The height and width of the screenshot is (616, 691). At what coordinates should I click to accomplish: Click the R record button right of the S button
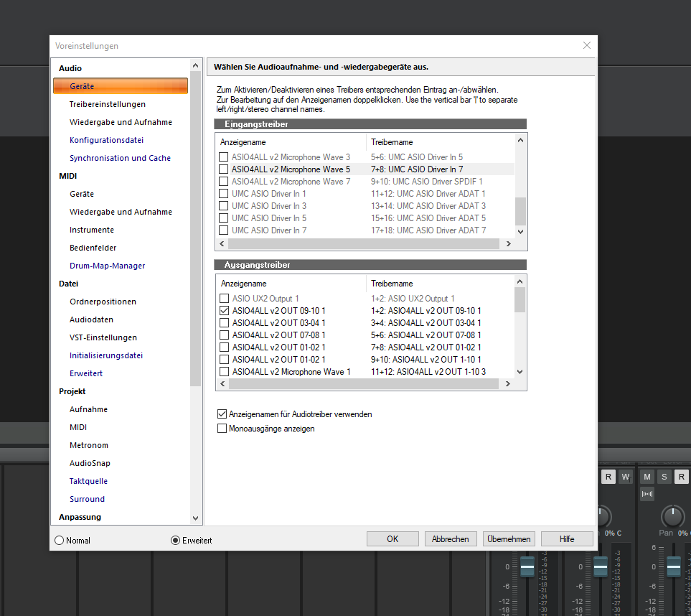coord(681,477)
